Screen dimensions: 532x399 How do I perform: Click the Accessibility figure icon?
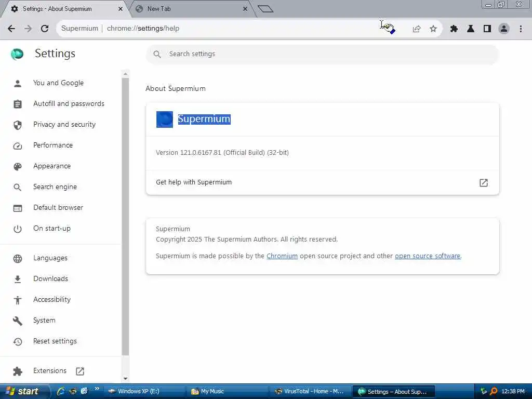pyautogui.click(x=18, y=300)
